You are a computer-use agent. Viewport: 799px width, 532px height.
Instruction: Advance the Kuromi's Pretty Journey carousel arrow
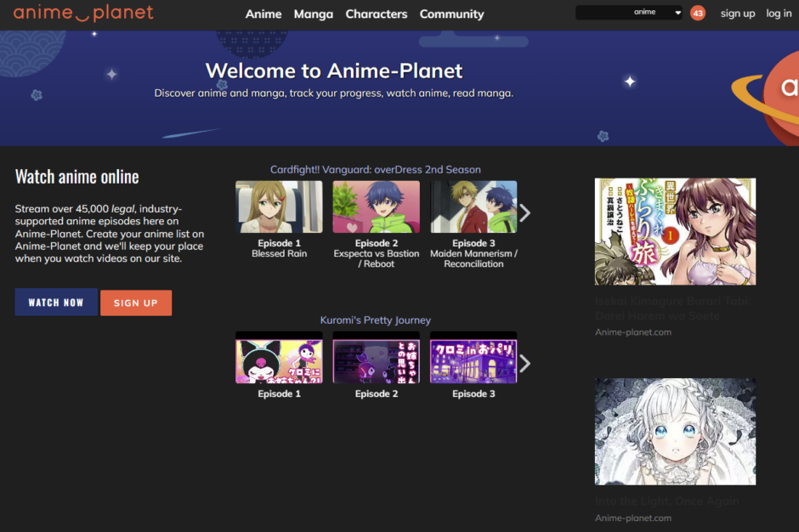[524, 363]
